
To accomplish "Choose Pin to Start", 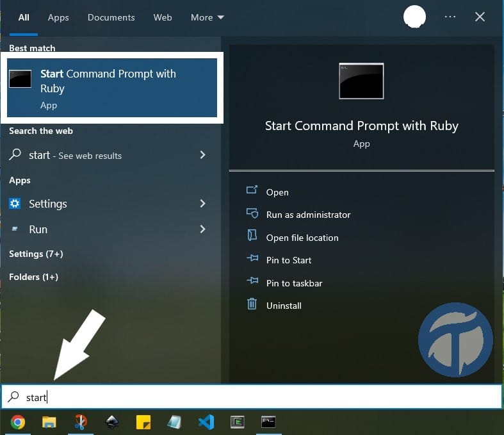I will 289,260.
